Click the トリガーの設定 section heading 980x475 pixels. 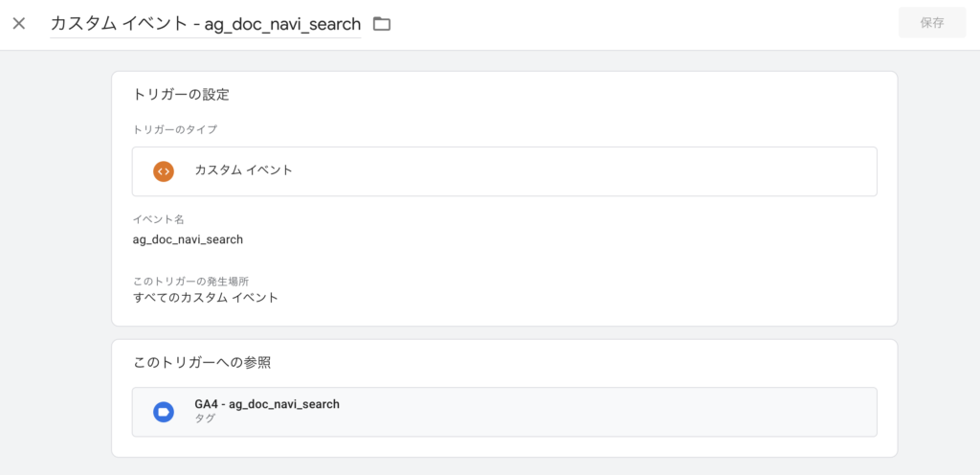181,95
